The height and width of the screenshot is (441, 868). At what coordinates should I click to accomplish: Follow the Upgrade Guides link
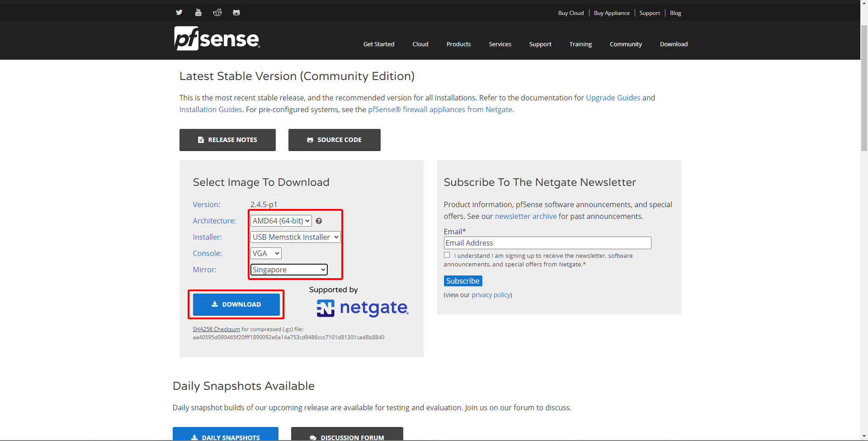click(613, 97)
